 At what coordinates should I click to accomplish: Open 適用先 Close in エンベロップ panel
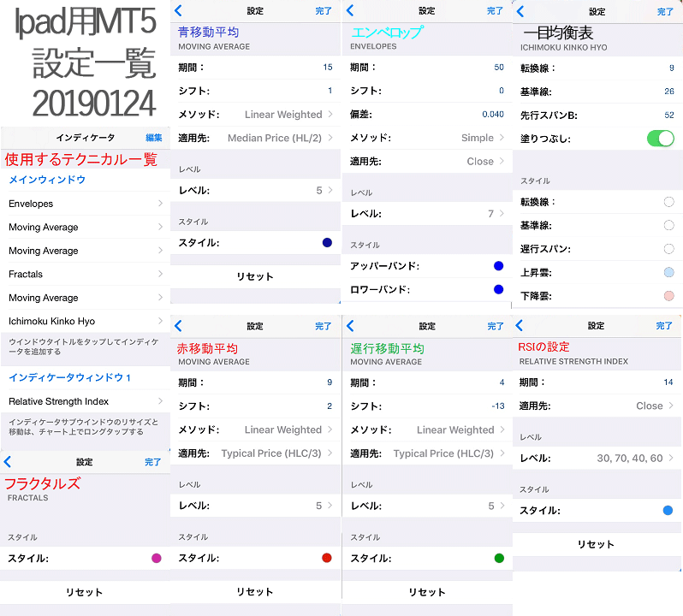[427, 161]
